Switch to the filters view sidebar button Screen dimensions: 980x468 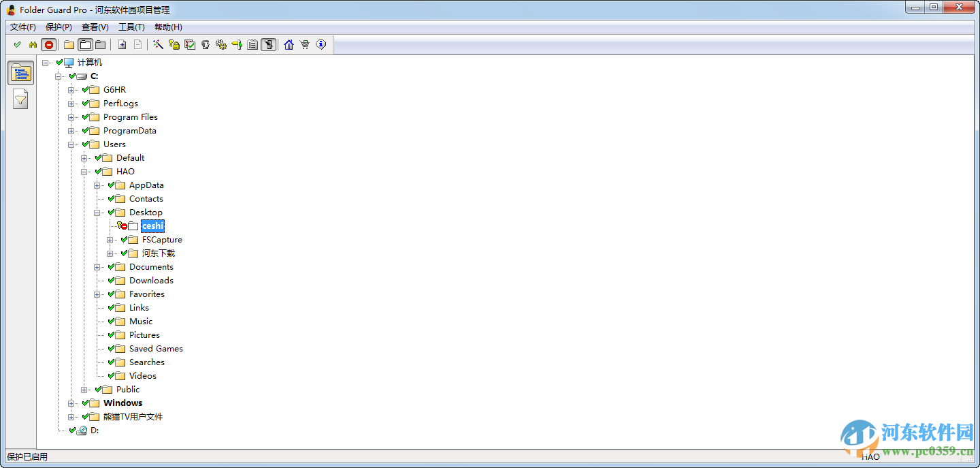tap(21, 99)
